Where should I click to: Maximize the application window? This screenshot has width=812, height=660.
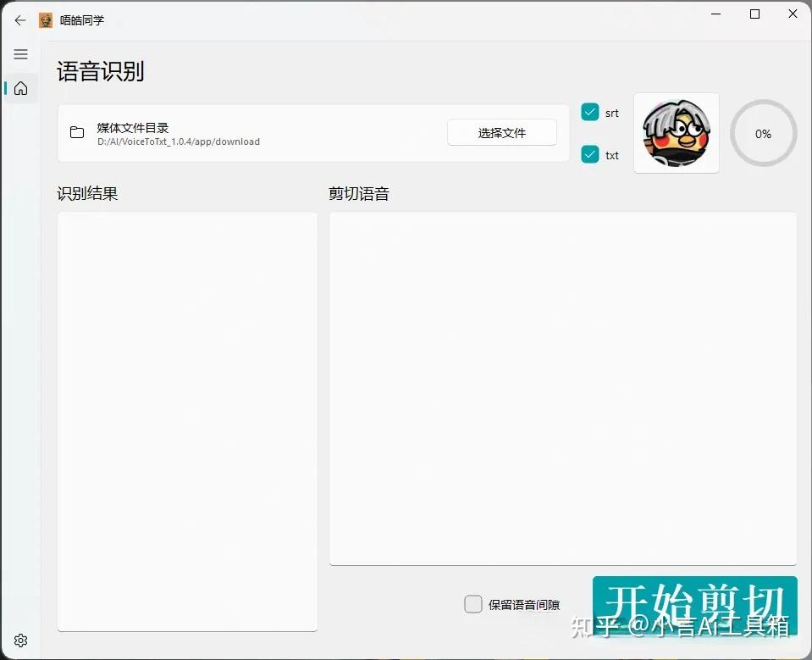click(x=755, y=14)
